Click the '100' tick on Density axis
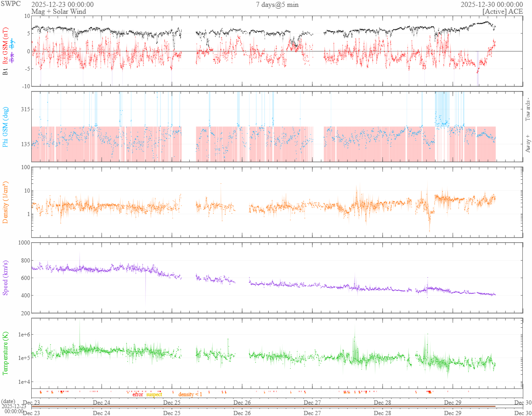This screenshot has width=532, height=416. click(x=25, y=167)
